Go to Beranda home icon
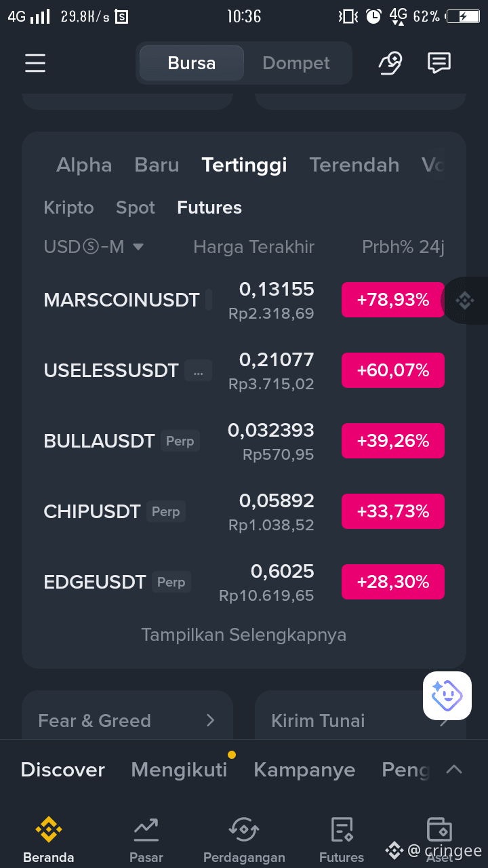This screenshot has height=868, width=488. (49, 840)
